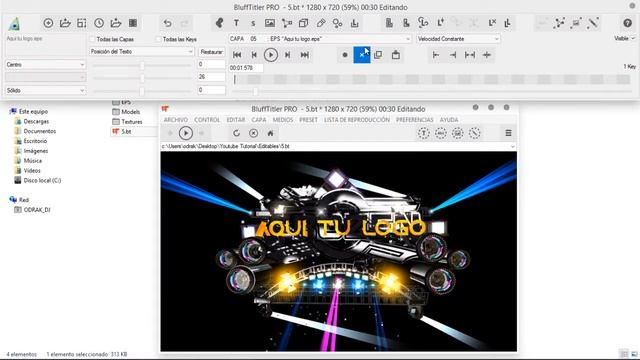Open the Velocidad Constante dropdown
The image size is (640, 360).
[x=458, y=39]
